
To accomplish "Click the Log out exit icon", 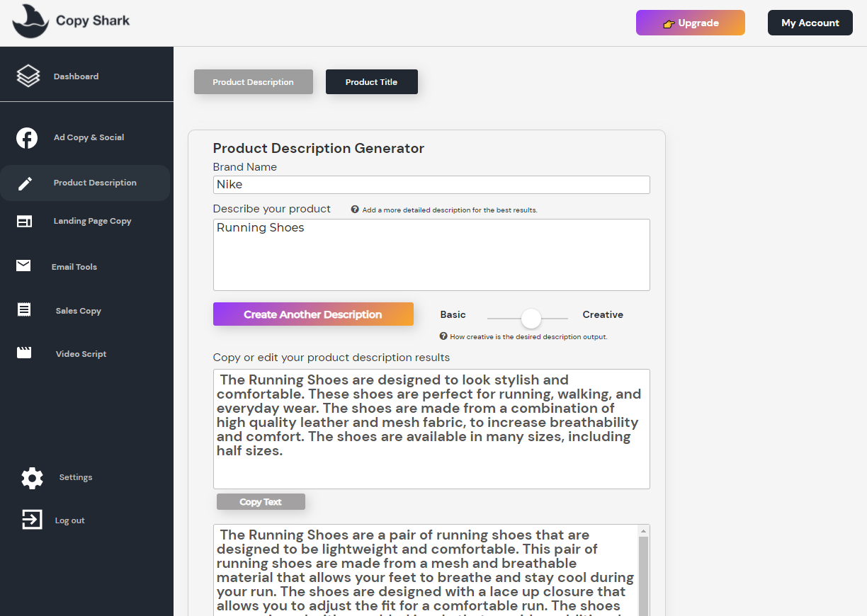I will pyautogui.click(x=31, y=519).
